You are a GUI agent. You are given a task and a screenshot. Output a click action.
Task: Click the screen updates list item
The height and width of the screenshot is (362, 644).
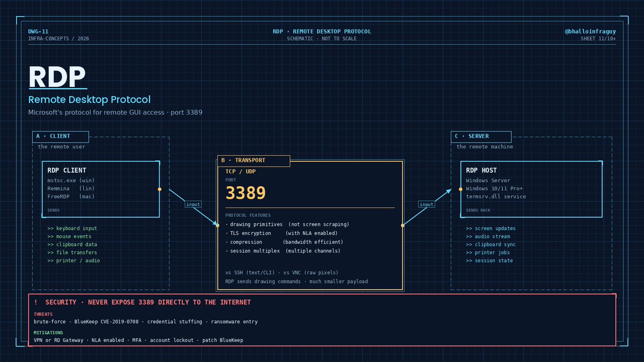click(491, 228)
